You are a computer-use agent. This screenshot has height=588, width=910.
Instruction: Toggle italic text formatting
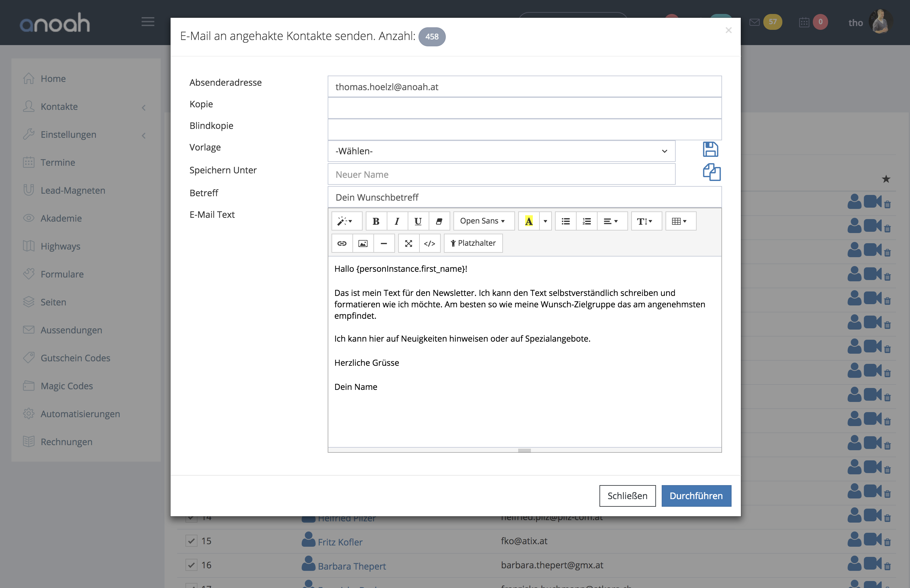click(397, 221)
